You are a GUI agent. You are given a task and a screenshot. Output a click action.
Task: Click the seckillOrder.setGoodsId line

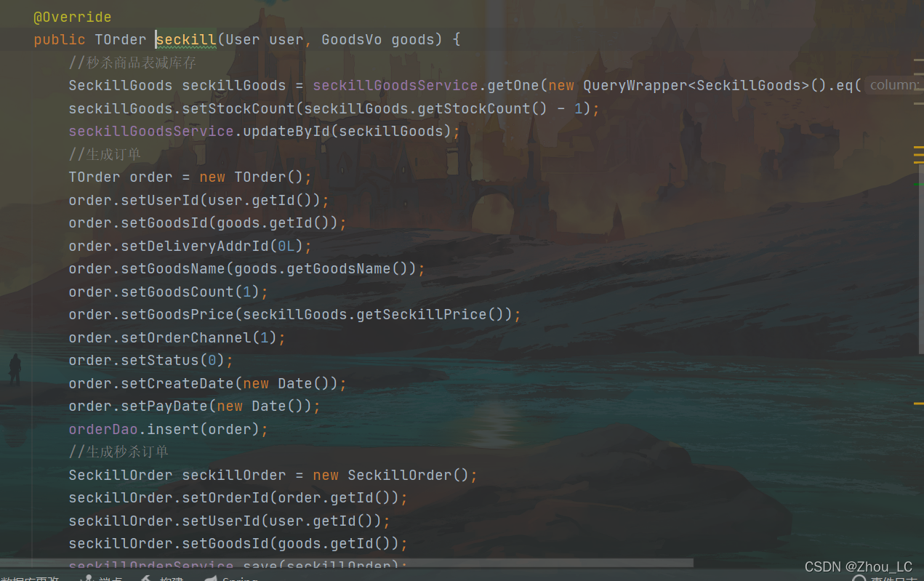(x=238, y=543)
